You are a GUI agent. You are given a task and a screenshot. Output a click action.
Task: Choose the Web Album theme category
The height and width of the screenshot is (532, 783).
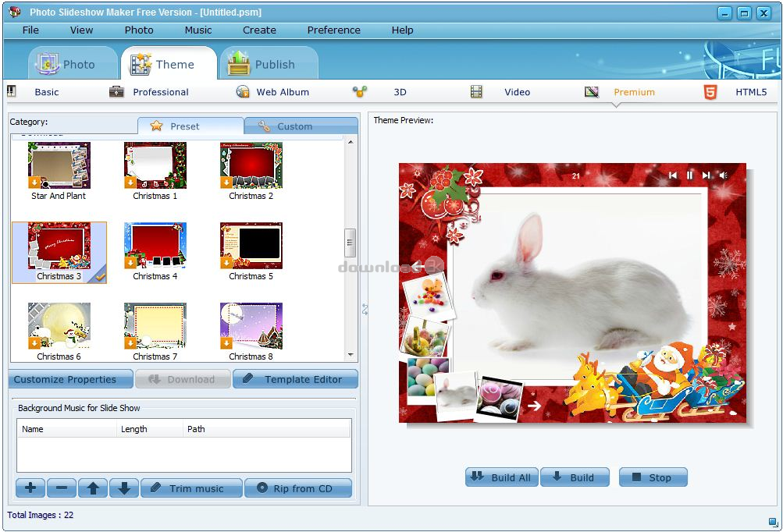coord(283,92)
